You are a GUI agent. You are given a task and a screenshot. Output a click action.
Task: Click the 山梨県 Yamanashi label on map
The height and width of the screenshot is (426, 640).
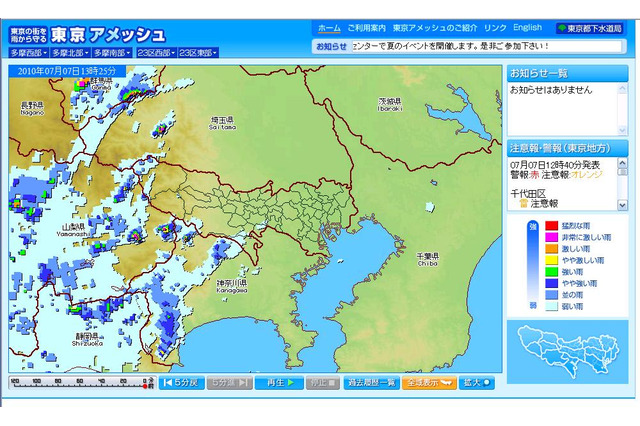tap(73, 230)
